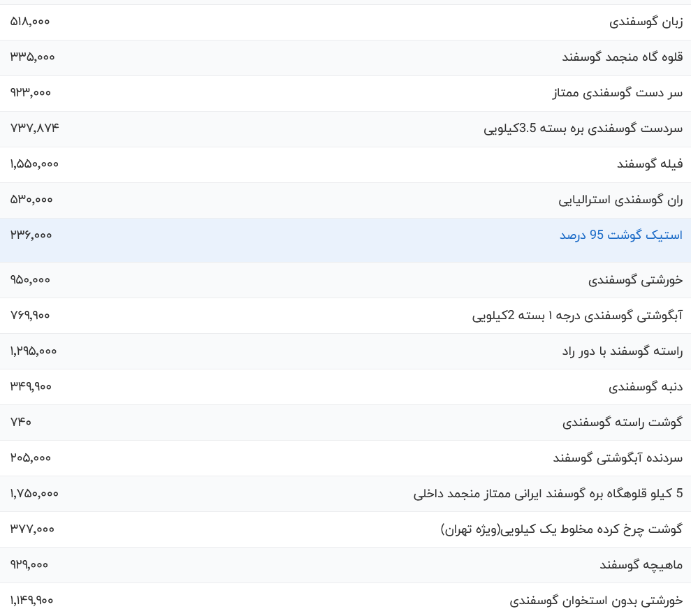
Task: Click price ۱,۷۵۰,۰۰۰ for قلوه‌گاه بره
Action: [x=35, y=493]
